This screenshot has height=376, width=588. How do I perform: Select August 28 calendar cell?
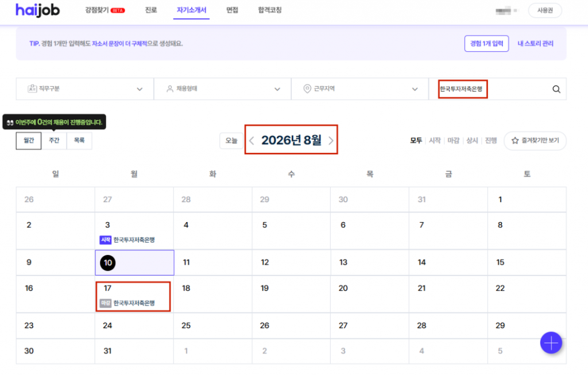click(448, 325)
